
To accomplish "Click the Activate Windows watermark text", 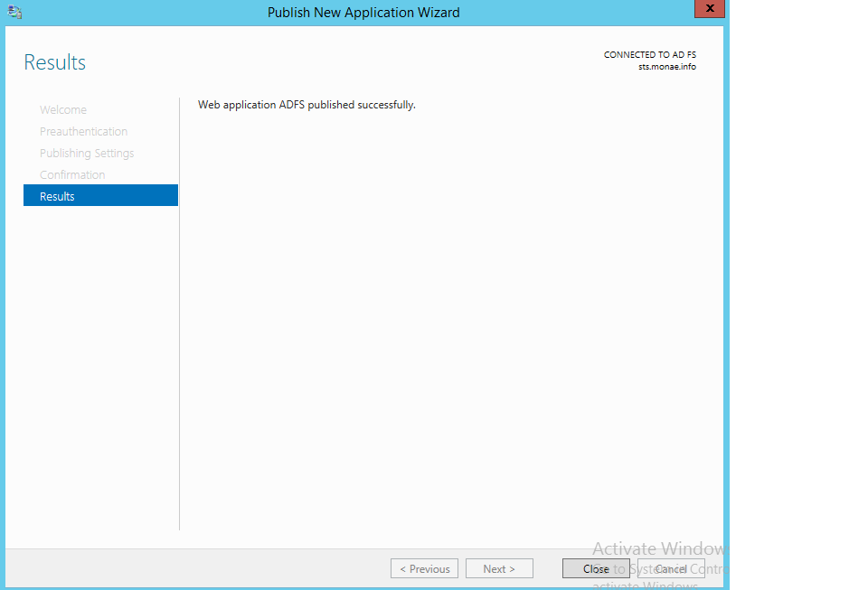I will [657, 548].
